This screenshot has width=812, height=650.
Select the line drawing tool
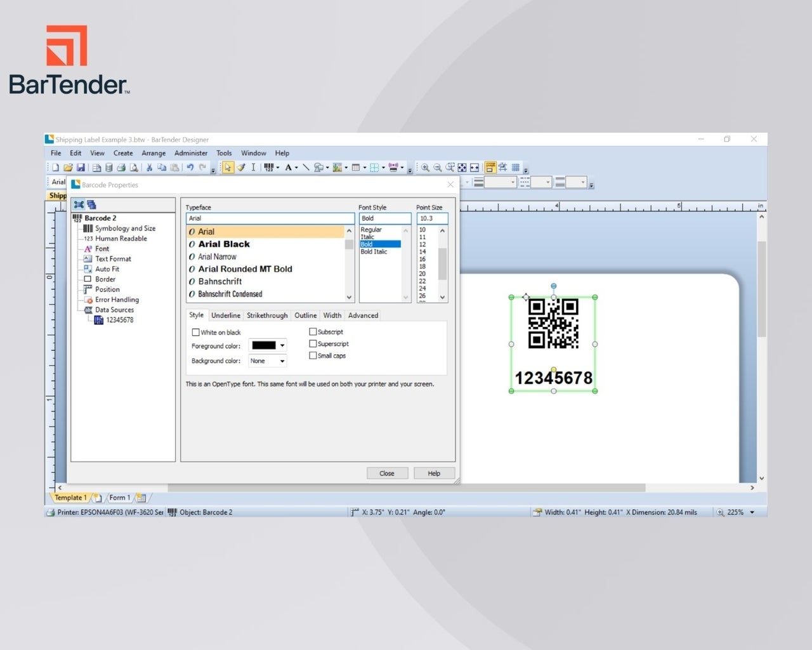tap(306, 168)
